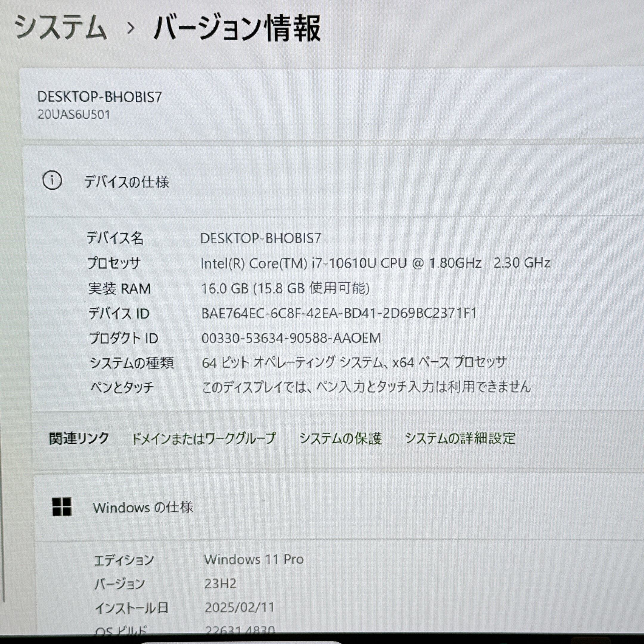The height and width of the screenshot is (644, 644).
Task: Click the info icon beside デバイスの仕様
Action: coord(52,181)
